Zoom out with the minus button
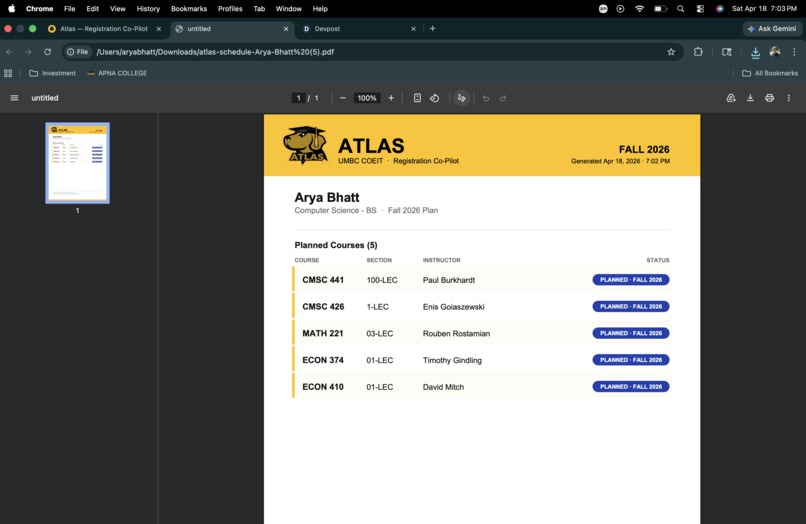 [x=343, y=98]
